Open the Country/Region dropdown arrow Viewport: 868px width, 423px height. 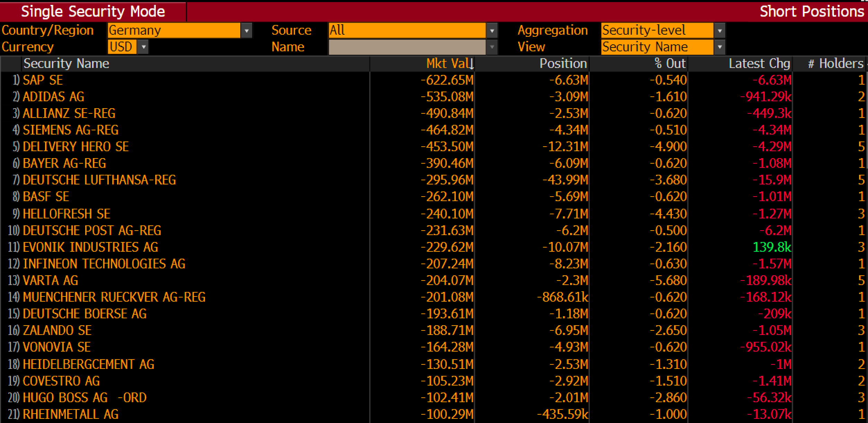[x=246, y=31]
